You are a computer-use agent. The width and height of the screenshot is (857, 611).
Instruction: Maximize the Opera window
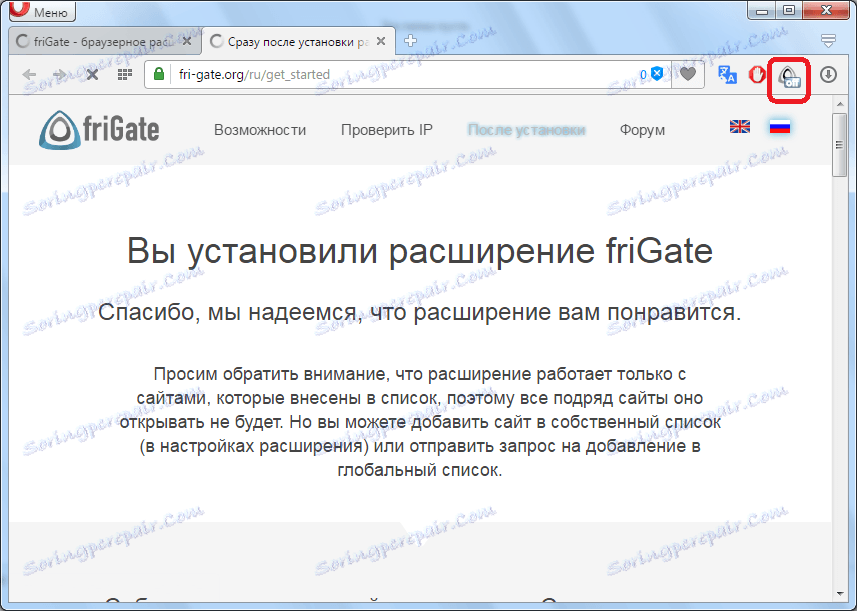[x=789, y=10]
